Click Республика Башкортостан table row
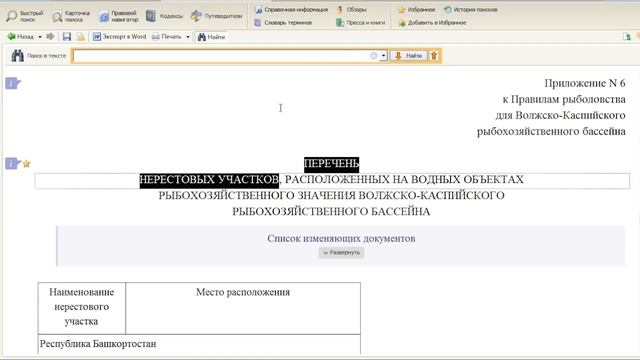The image size is (640, 360). coord(199,344)
